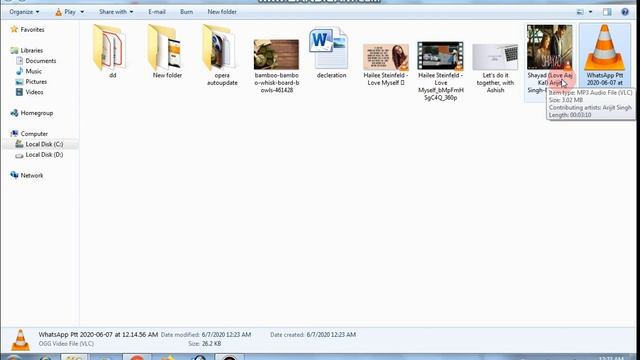Click the file name in details pane
The image size is (640, 360).
coord(98,334)
